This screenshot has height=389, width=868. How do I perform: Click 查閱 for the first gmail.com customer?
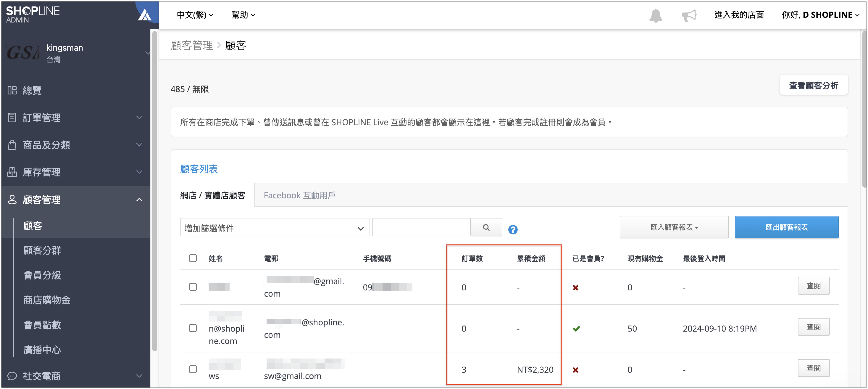[x=813, y=286]
